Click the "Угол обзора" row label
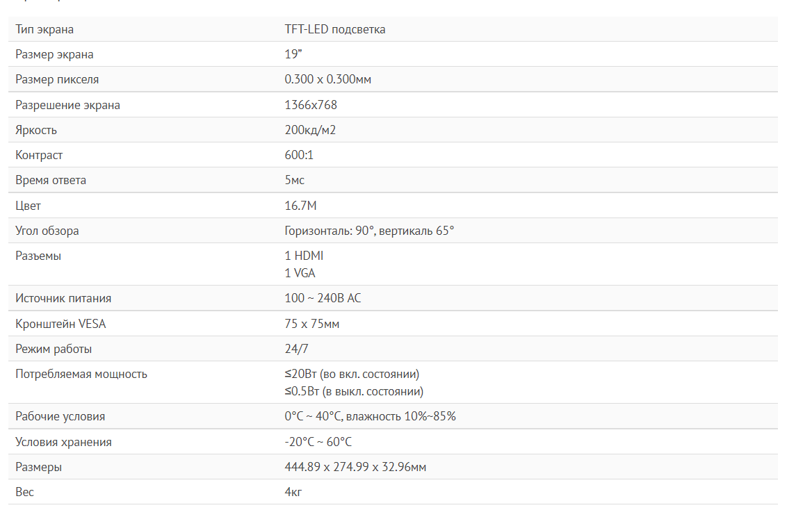812x510 pixels. tap(47, 231)
